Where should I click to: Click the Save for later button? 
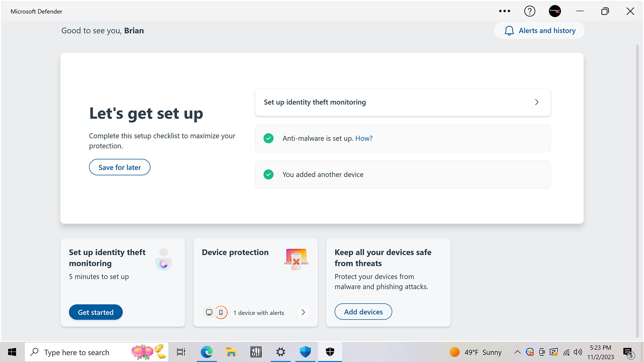[x=119, y=167]
